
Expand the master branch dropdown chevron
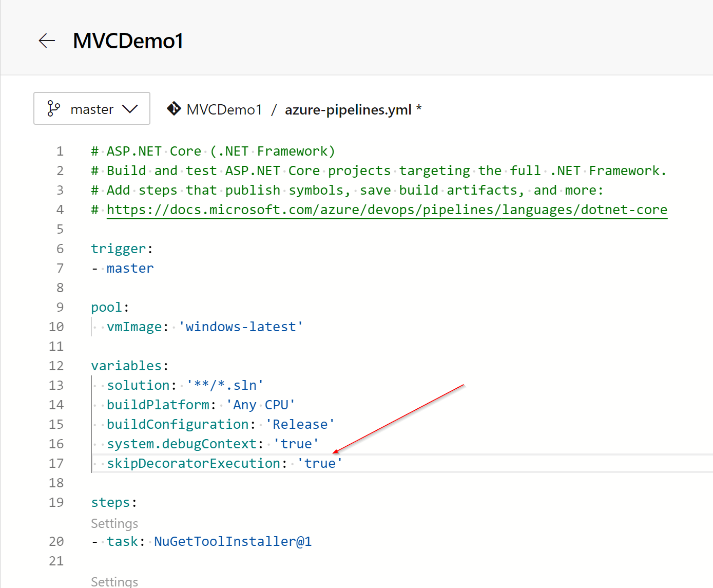click(x=130, y=109)
